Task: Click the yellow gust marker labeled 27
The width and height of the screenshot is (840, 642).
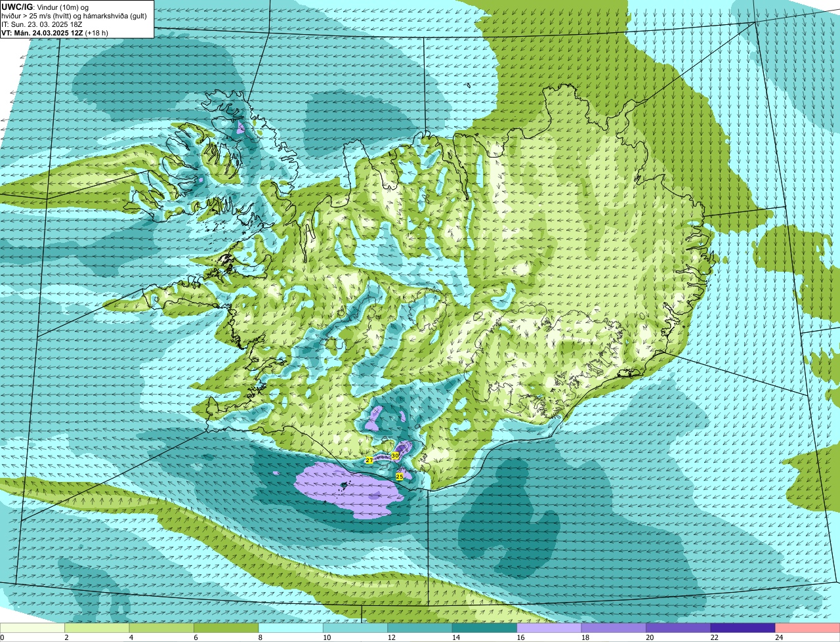Action: click(369, 461)
